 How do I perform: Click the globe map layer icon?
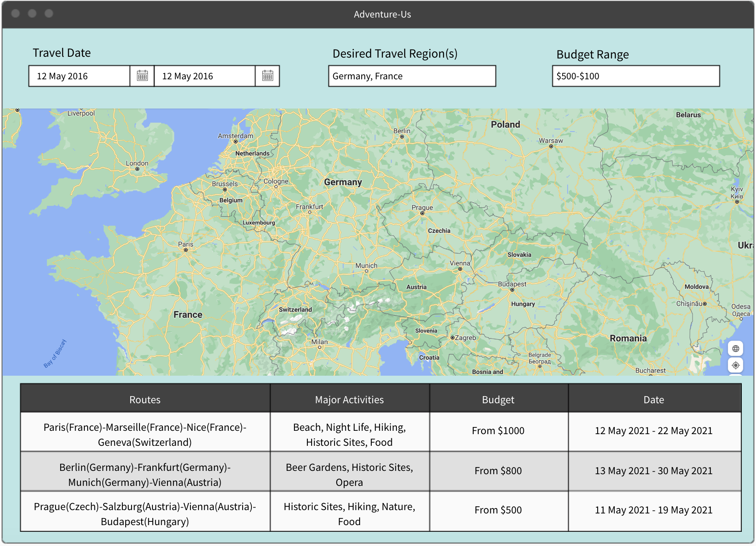pos(736,349)
